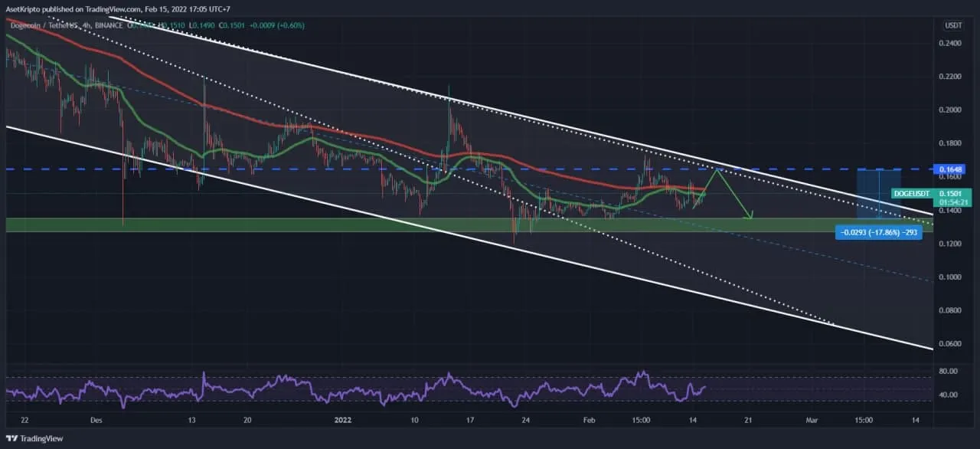
Task: Click the Feb label on time axis
Action: [589, 420]
